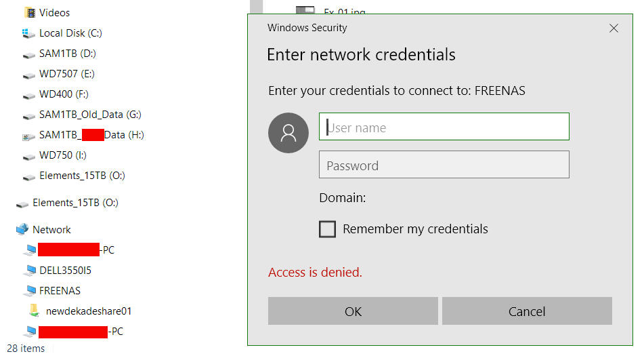Cancel the network credentials dialog
644x356 pixels.
pyautogui.click(x=527, y=311)
